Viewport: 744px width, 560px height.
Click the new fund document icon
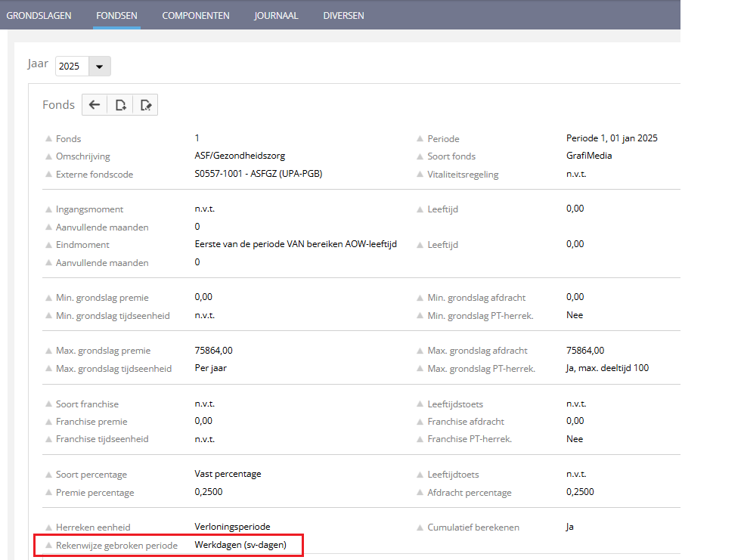coord(120,105)
